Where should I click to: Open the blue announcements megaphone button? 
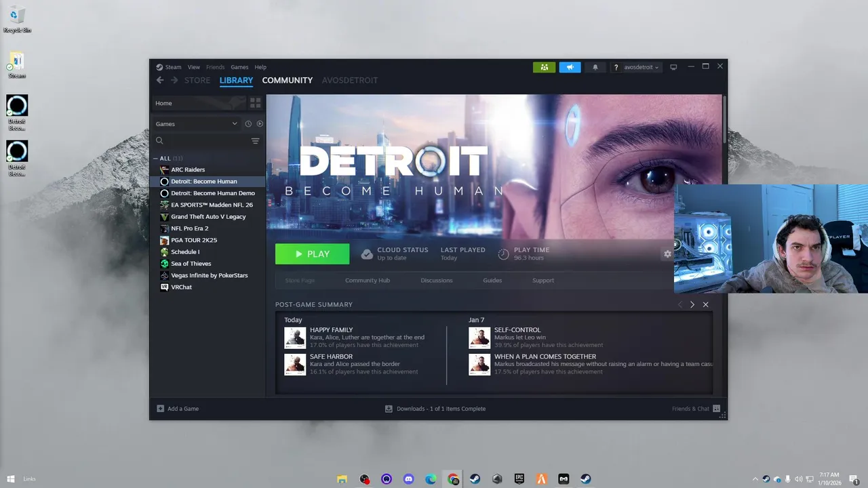(x=570, y=67)
